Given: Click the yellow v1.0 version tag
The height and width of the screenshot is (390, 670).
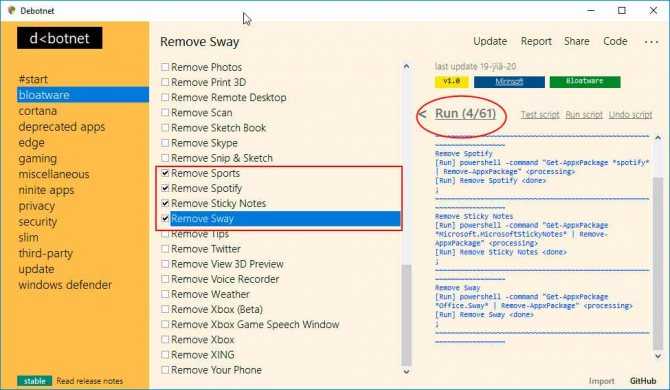Looking at the screenshot, I should (452, 82).
